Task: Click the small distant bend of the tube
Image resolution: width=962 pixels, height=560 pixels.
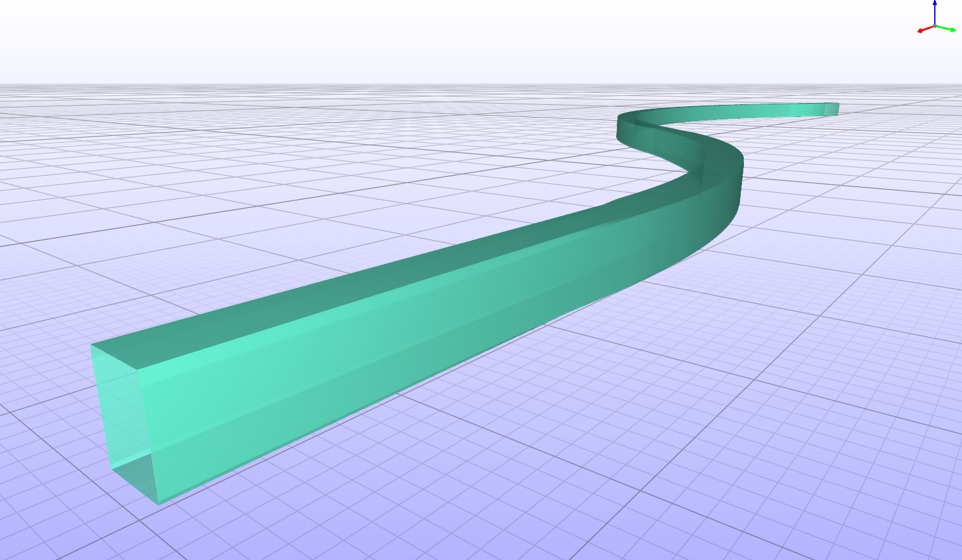Action: click(632, 126)
